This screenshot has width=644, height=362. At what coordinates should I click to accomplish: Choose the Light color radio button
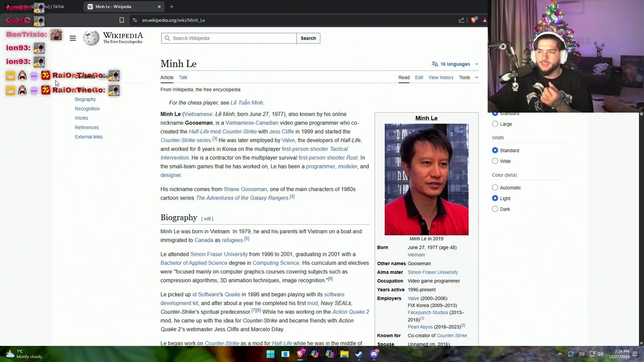click(x=495, y=198)
